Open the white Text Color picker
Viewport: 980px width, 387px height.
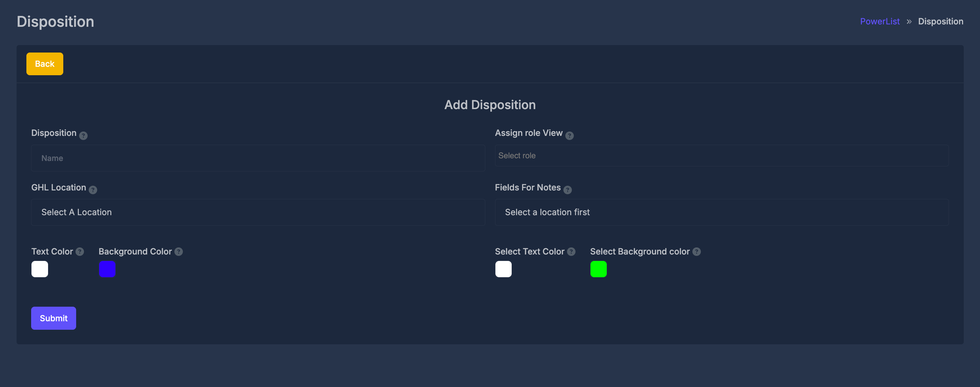(x=40, y=269)
